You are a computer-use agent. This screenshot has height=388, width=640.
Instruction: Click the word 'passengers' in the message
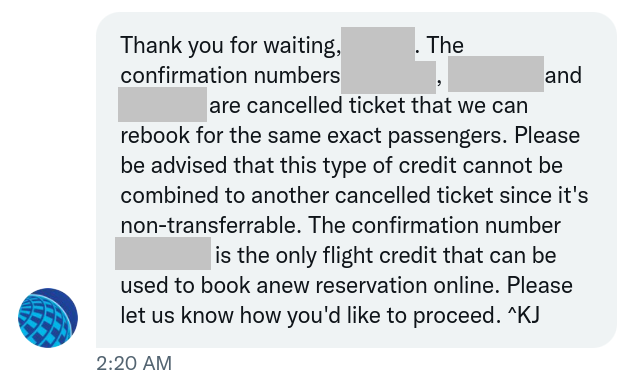point(444,136)
